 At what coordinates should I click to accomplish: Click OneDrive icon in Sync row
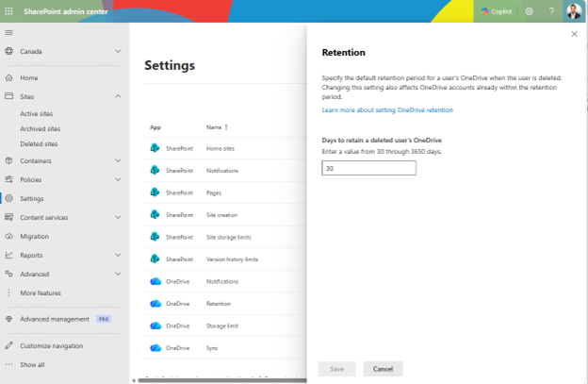click(x=155, y=347)
